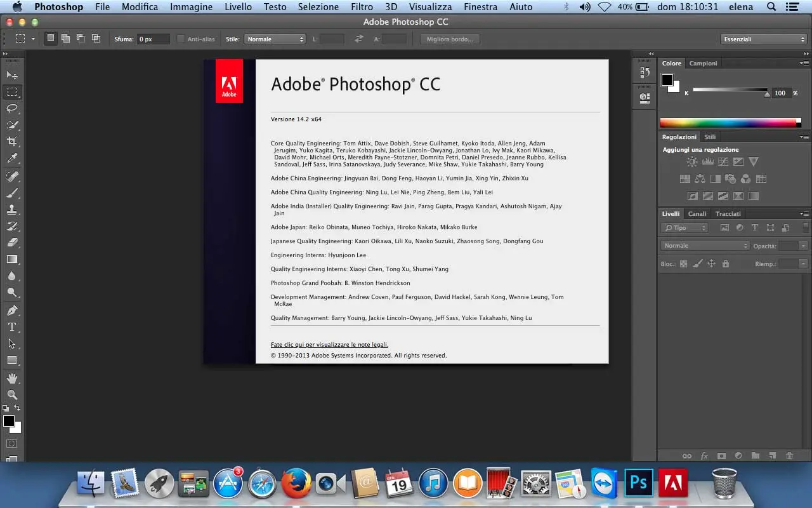Select the Lasso tool
812x508 pixels.
point(12,109)
